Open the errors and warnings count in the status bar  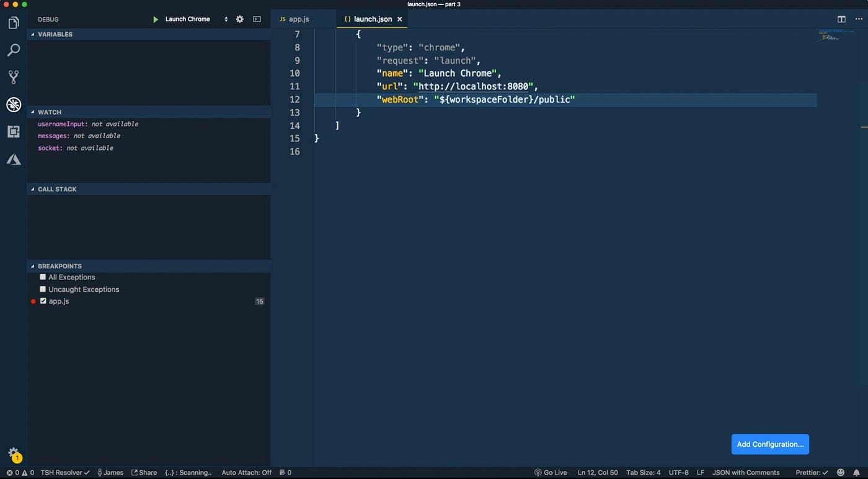tap(20, 473)
